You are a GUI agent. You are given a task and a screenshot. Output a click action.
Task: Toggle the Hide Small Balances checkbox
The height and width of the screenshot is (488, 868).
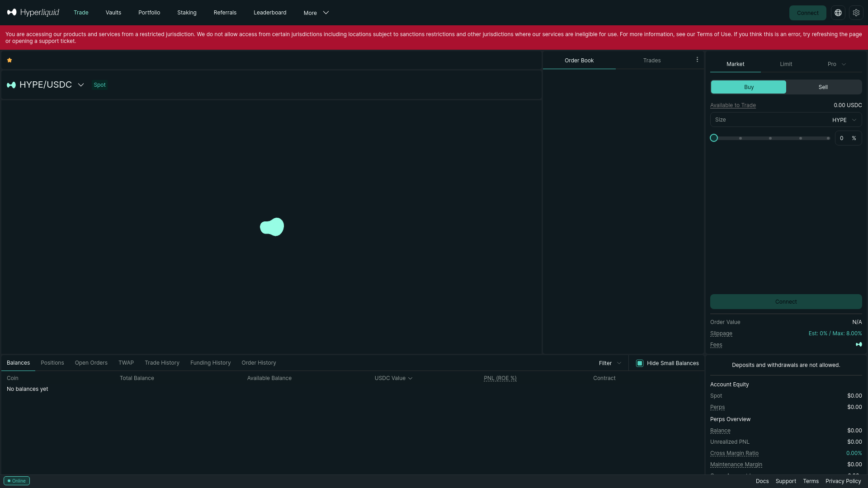click(x=640, y=363)
